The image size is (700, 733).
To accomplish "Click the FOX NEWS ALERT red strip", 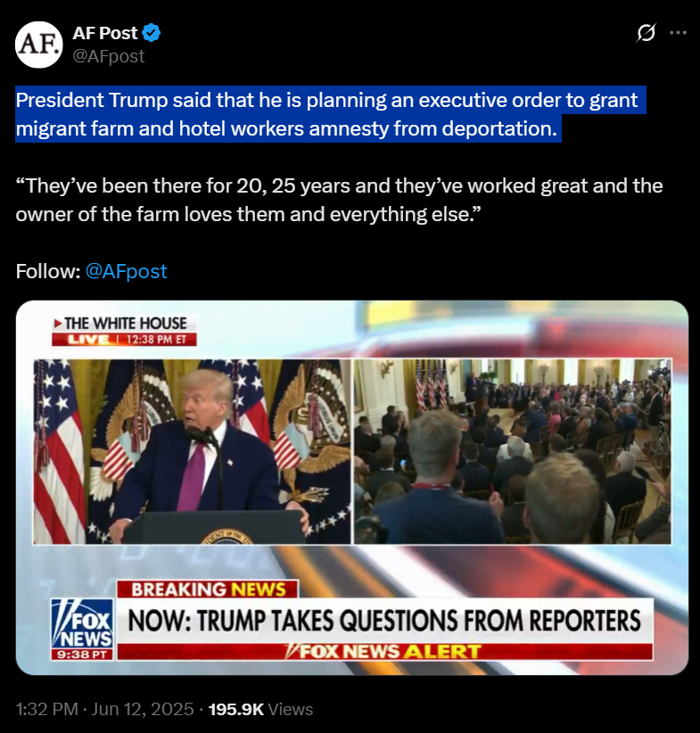I will click(x=384, y=652).
